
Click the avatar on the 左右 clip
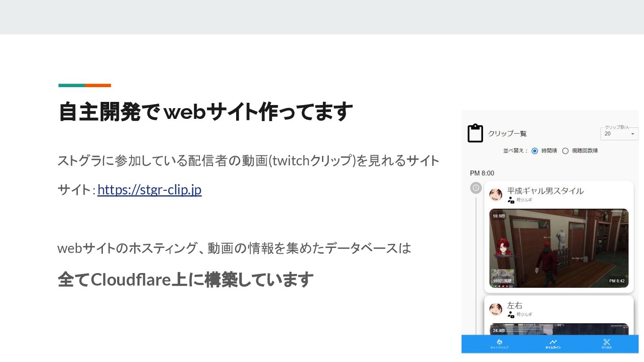pyautogui.click(x=496, y=309)
